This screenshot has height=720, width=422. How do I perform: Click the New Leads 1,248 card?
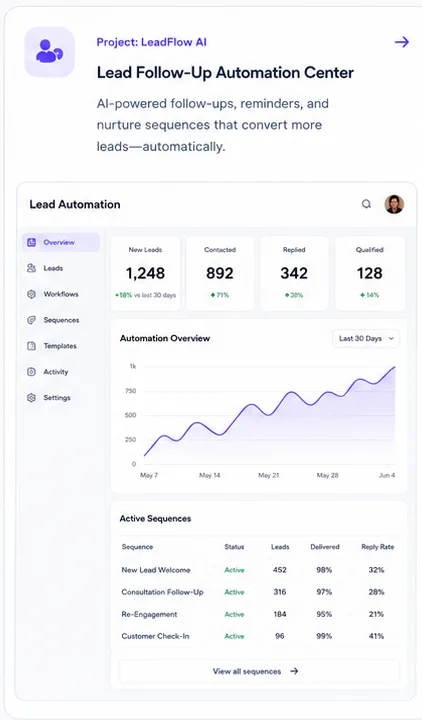[145, 274]
